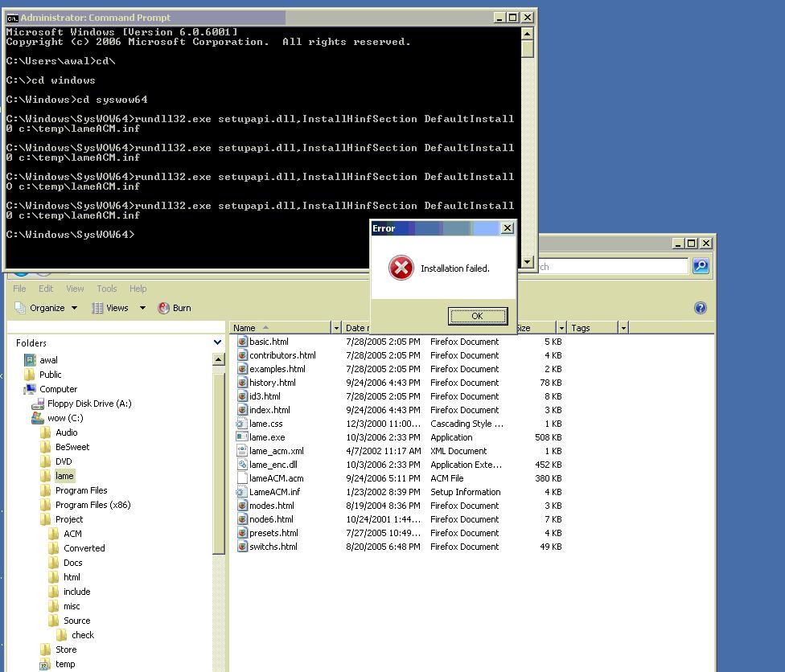The height and width of the screenshot is (672, 785).
Task: Click the LameACM.inf setup file icon
Action: [x=242, y=492]
